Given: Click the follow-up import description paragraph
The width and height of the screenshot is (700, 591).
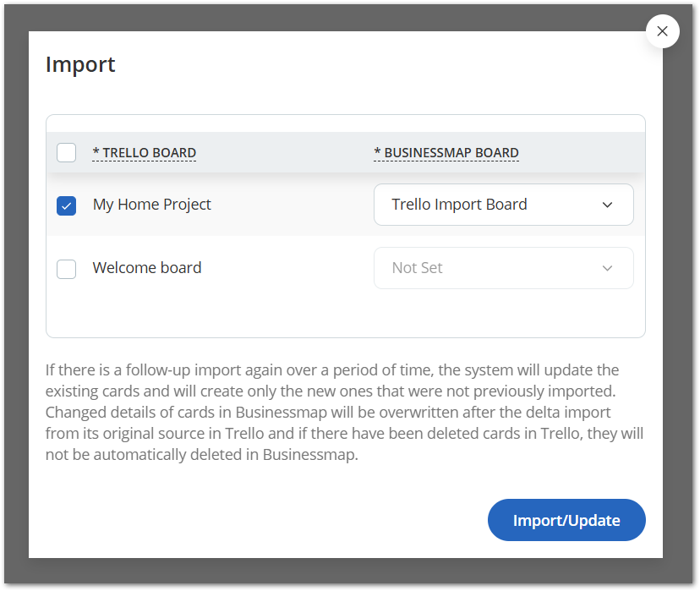Looking at the screenshot, I should click(x=345, y=413).
